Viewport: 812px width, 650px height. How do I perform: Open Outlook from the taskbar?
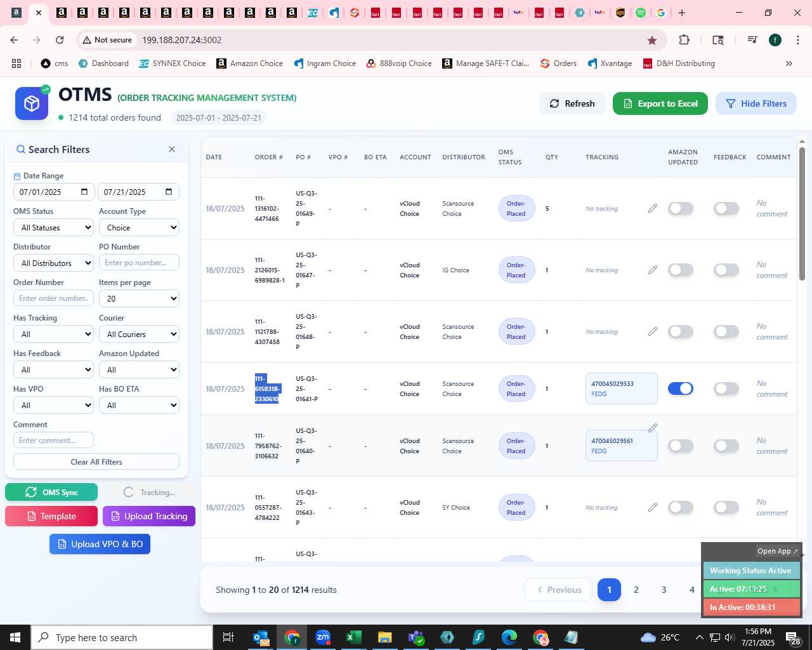[x=261, y=637]
